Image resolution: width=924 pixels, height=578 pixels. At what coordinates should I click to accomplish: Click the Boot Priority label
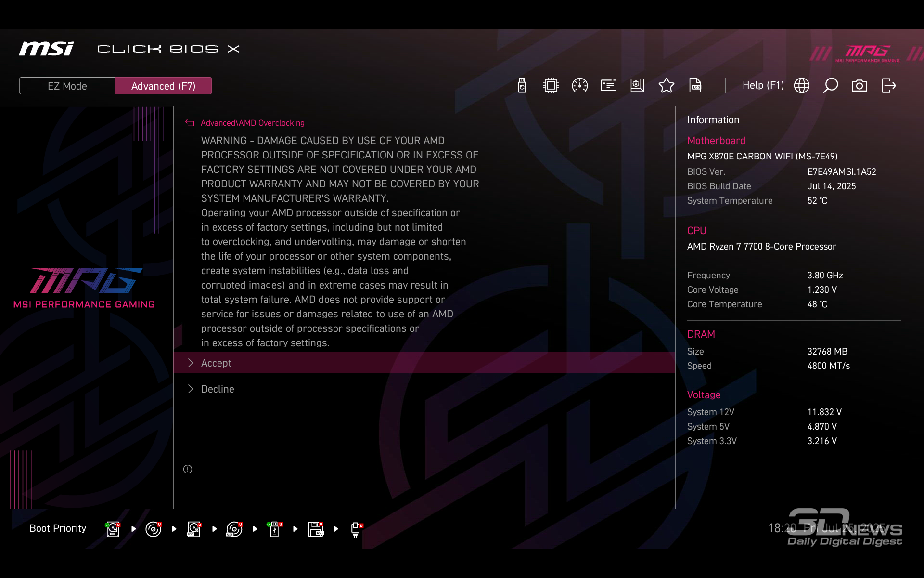58,528
